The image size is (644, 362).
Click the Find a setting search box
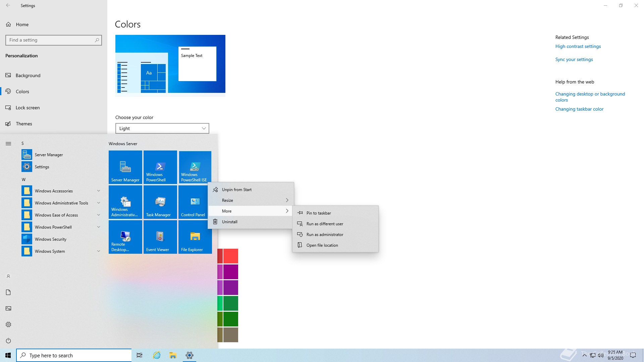tap(54, 40)
